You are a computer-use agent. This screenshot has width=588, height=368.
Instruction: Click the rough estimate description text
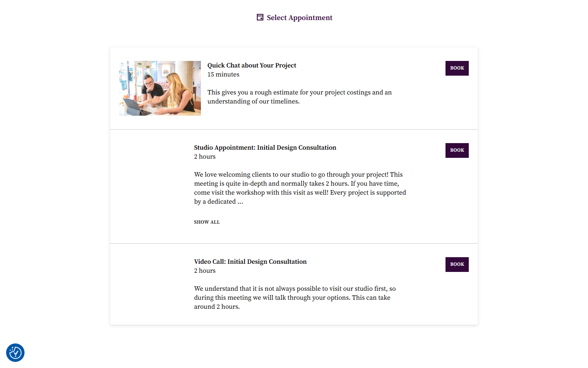click(300, 97)
